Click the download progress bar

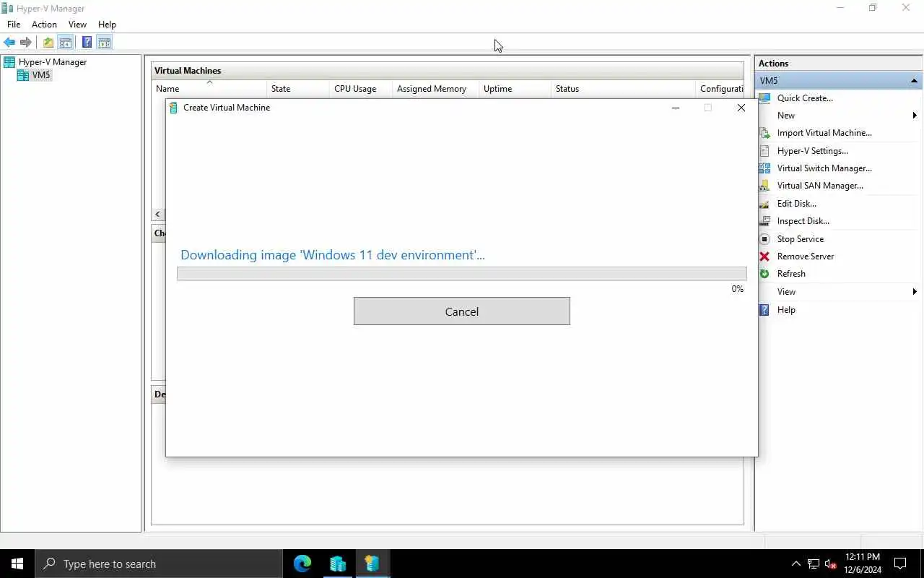462,274
